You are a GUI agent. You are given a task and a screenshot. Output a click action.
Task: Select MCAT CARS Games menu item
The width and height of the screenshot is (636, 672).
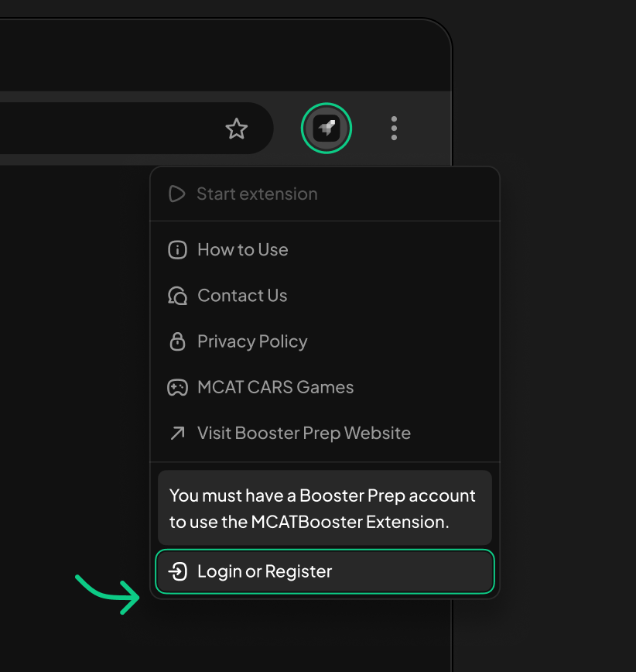[325, 387]
